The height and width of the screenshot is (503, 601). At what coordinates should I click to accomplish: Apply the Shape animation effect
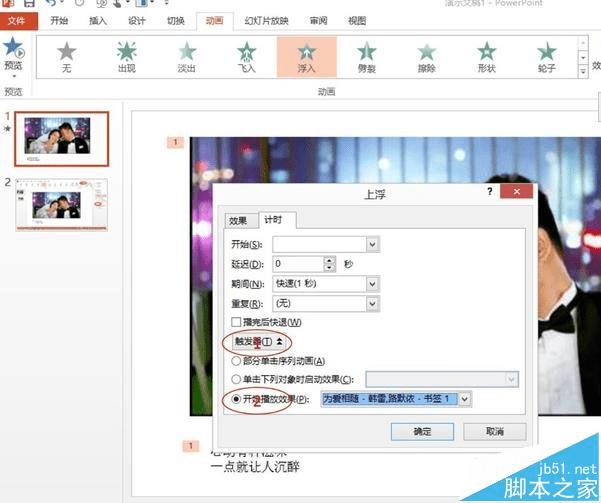pyautogui.click(x=486, y=57)
